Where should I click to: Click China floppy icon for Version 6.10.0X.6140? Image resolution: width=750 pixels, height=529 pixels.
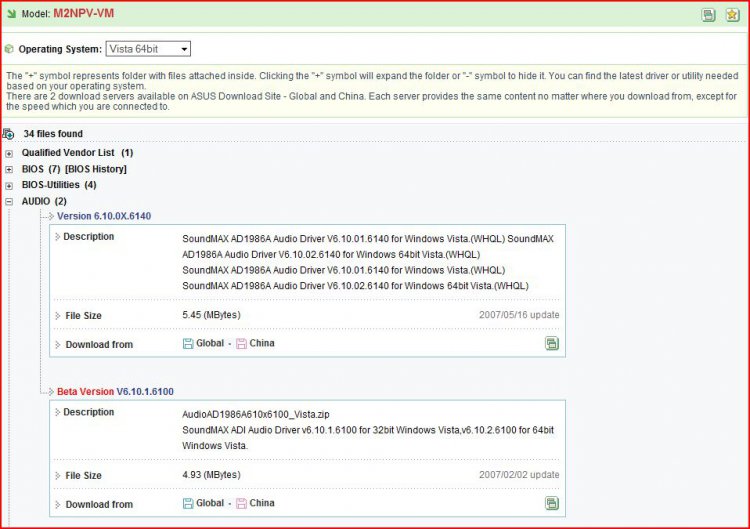point(242,343)
